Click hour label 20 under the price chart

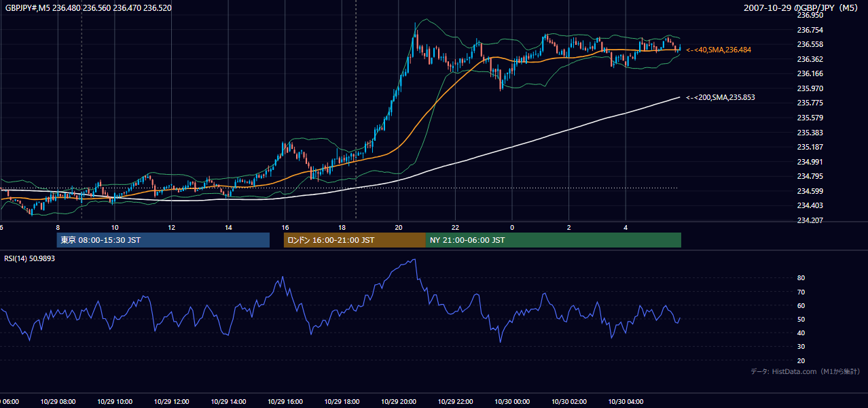click(x=399, y=227)
